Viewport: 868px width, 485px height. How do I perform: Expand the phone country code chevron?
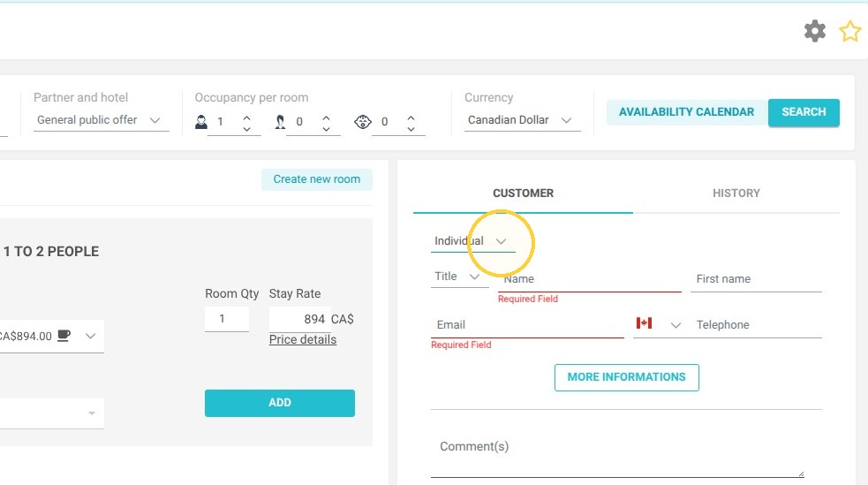[x=676, y=325]
